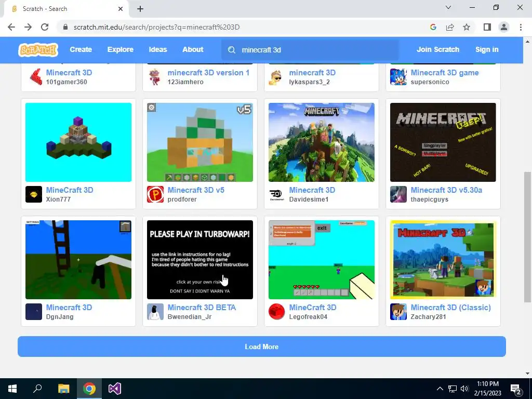
Task: Open the thaepicguys project thumbnail
Action: tap(443, 142)
